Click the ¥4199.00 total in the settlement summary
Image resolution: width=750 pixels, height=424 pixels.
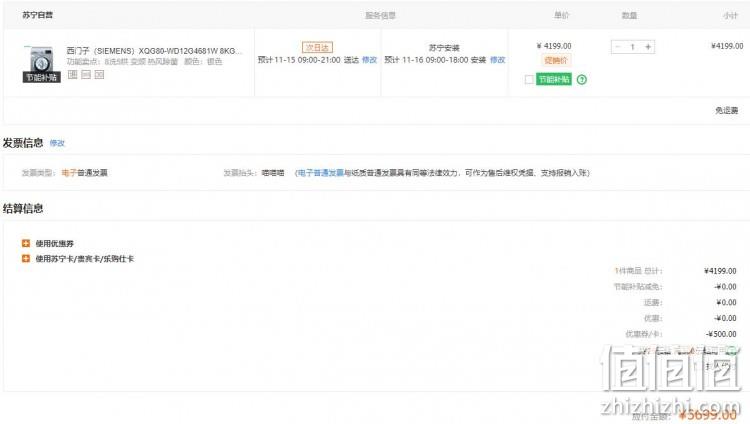[x=720, y=271]
